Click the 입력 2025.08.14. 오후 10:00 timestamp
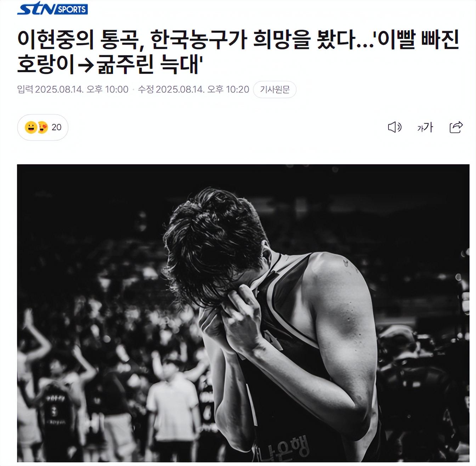476x466 pixels. [73, 89]
